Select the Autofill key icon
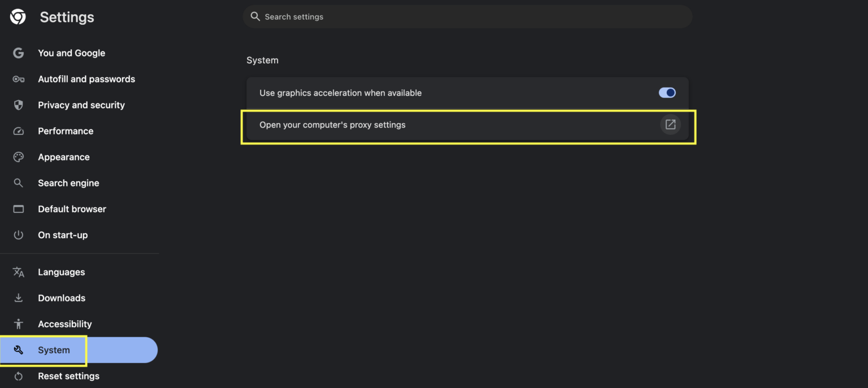 click(x=18, y=79)
